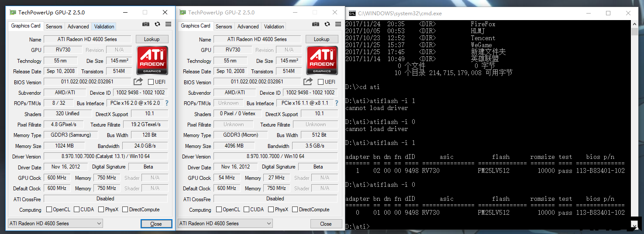This screenshot has width=644, height=234.
Task: Click GPU Clock 54 MHz field in right GPU-Z
Action: (227, 178)
